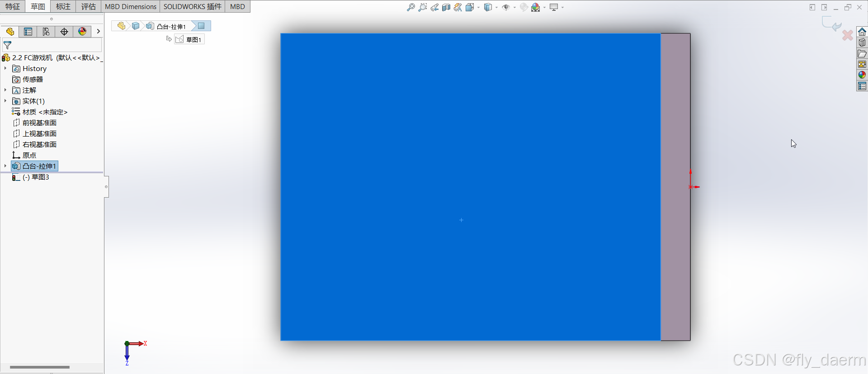868x374 pixels.
Task: Click 凸台-拉伸1 in the breadcrumb
Action: tap(166, 26)
